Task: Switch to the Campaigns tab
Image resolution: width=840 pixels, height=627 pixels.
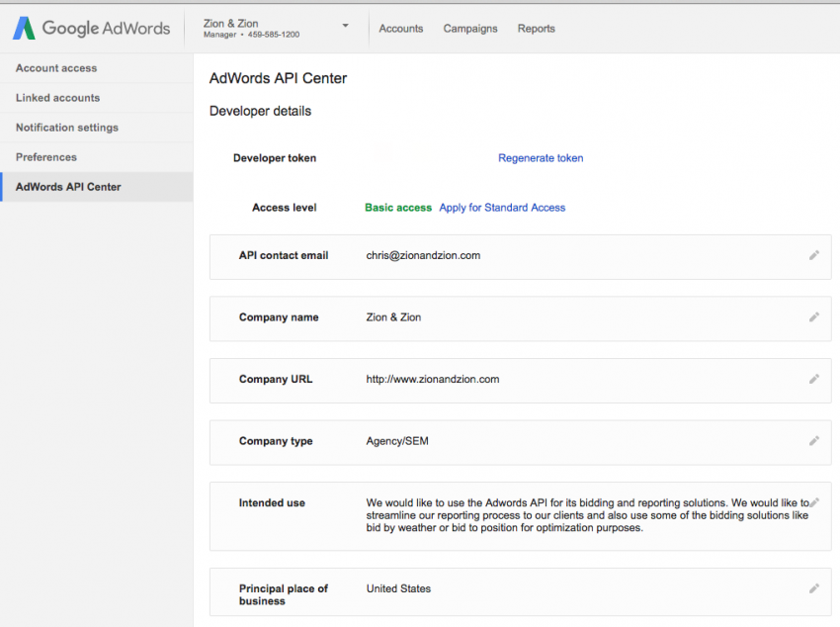Action: tap(469, 29)
